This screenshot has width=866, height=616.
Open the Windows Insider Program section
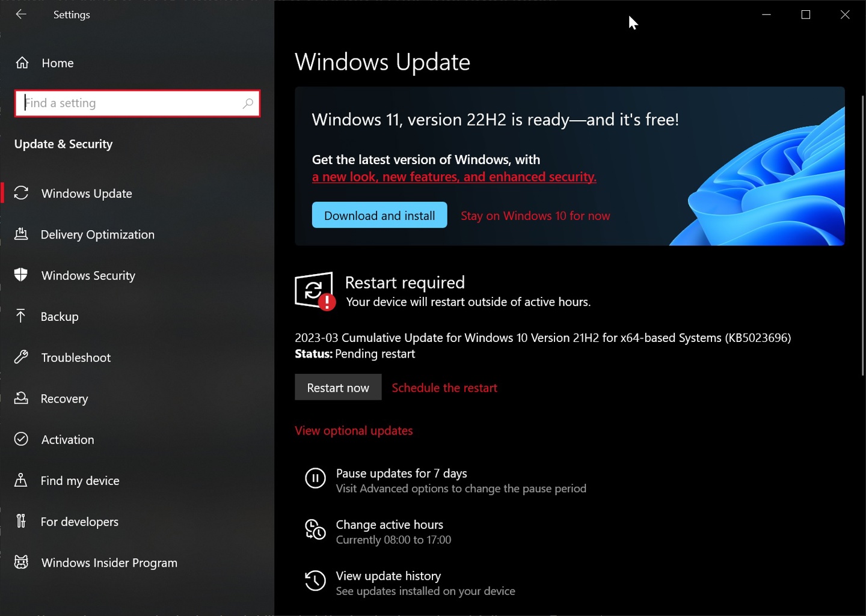click(109, 563)
